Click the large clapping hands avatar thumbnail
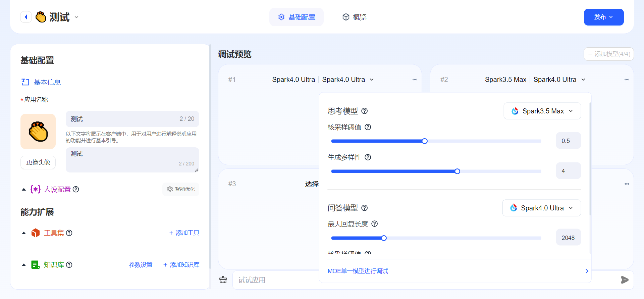The image size is (644, 299). point(38,131)
